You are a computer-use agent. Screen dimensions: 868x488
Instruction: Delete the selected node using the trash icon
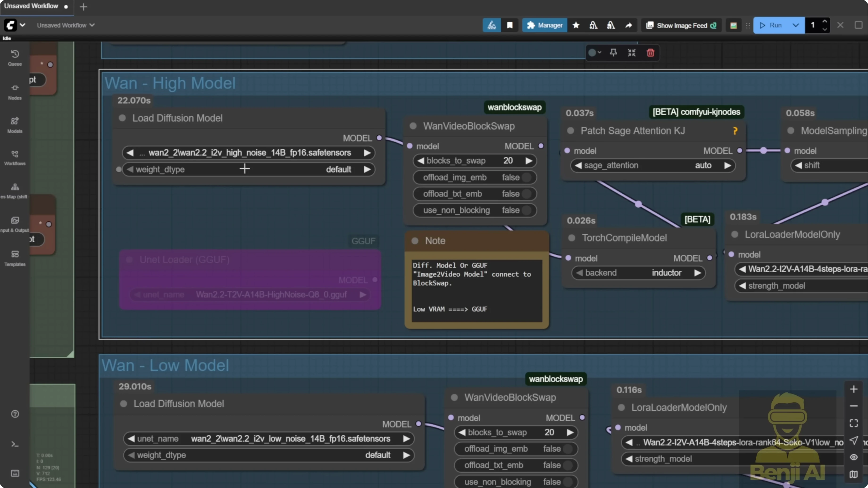point(650,53)
